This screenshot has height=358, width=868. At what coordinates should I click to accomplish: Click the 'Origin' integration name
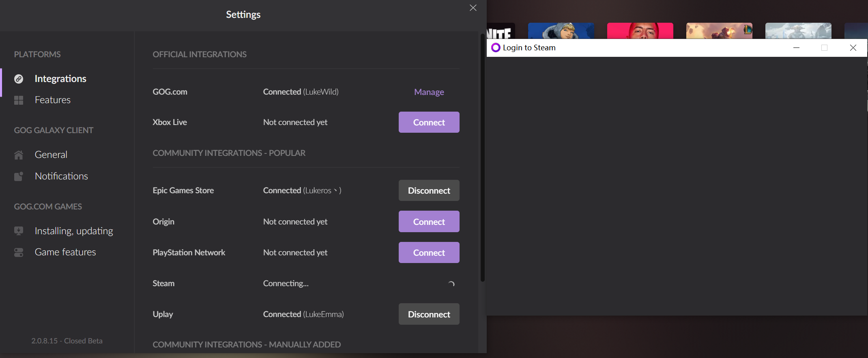point(163,222)
